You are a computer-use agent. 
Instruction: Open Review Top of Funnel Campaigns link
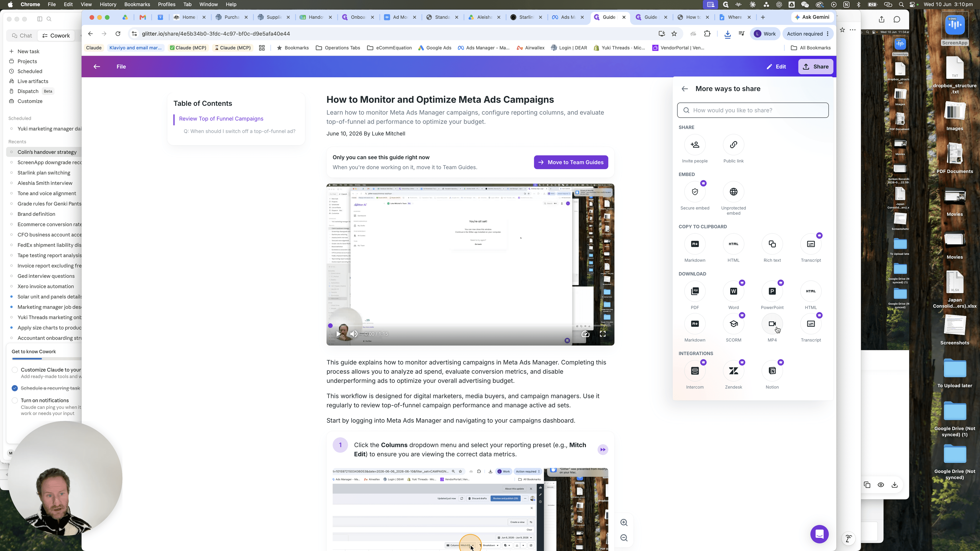(x=221, y=119)
